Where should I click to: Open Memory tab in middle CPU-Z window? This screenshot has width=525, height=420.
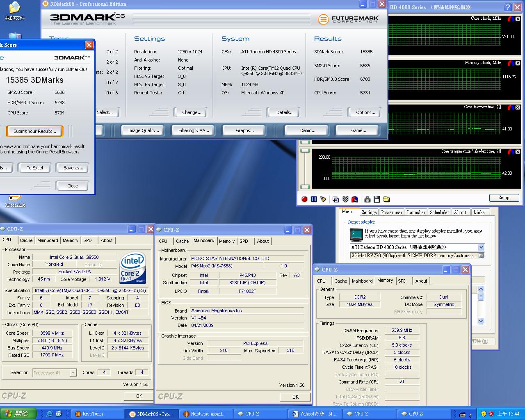(227, 241)
